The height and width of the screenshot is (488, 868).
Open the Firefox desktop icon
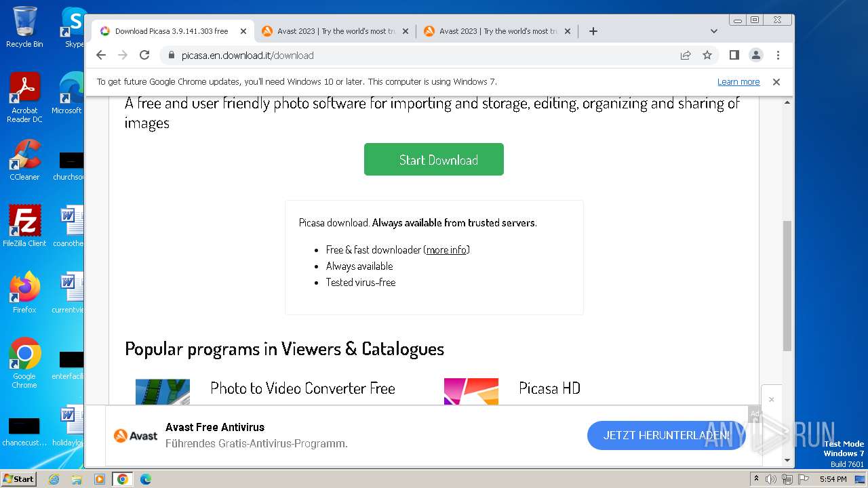coord(24,293)
